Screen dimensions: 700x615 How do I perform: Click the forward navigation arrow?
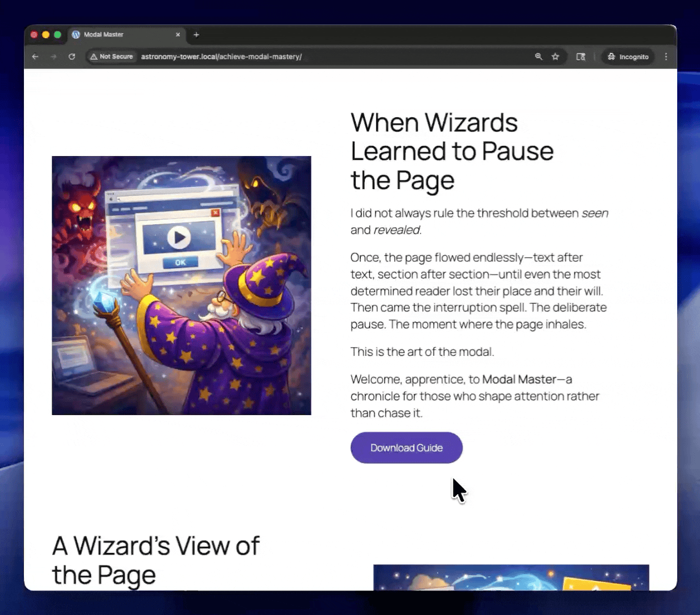pos(53,56)
